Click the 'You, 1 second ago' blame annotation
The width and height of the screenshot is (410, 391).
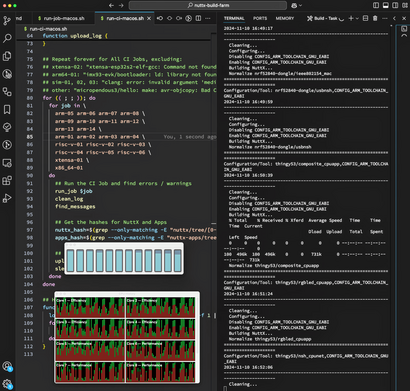[x=190, y=137]
